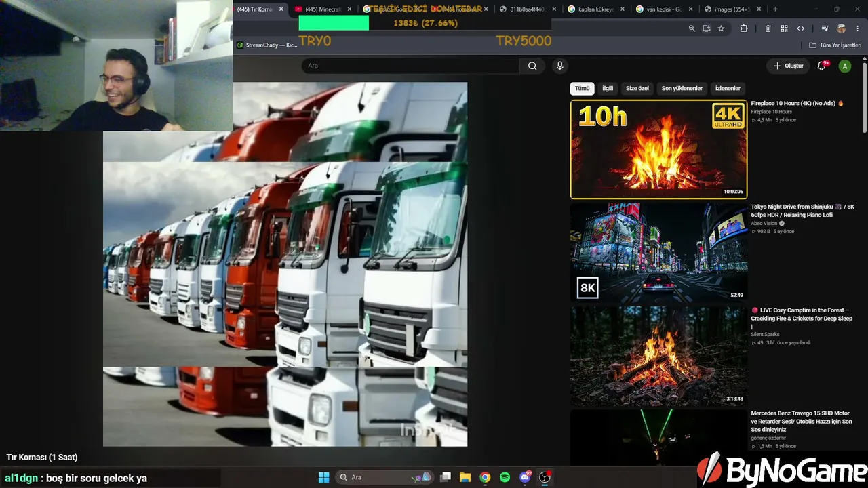
Task: Switch to the '811b0aa4f440' browser tab
Action: pos(528,9)
